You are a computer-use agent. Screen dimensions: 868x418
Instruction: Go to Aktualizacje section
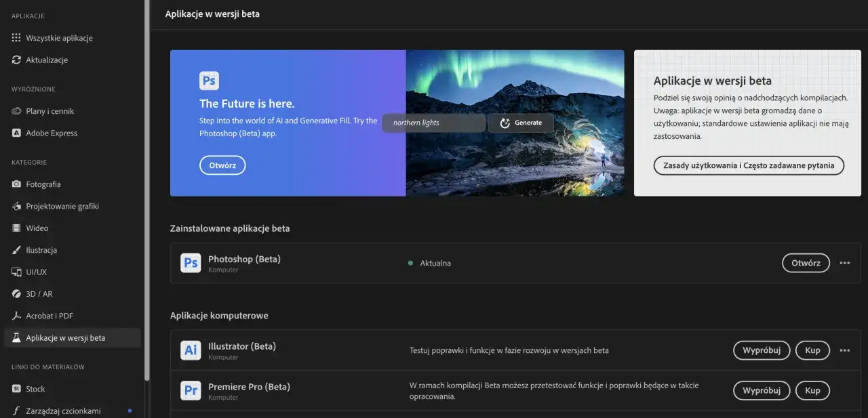click(x=47, y=60)
